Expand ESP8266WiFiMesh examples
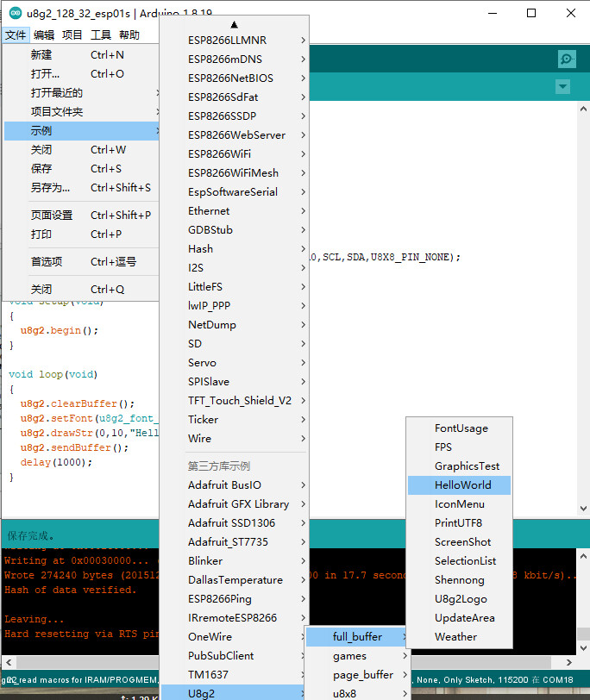 [x=234, y=172]
